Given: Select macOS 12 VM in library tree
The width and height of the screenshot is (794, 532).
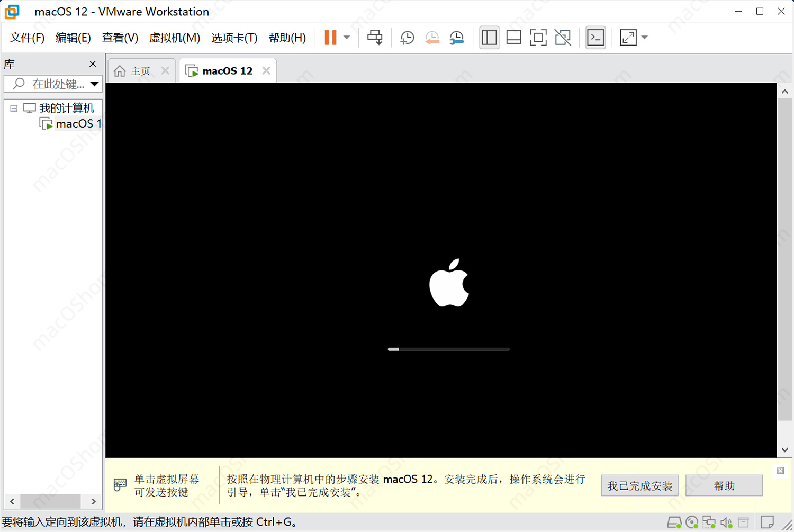Looking at the screenshot, I should coord(78,124).
